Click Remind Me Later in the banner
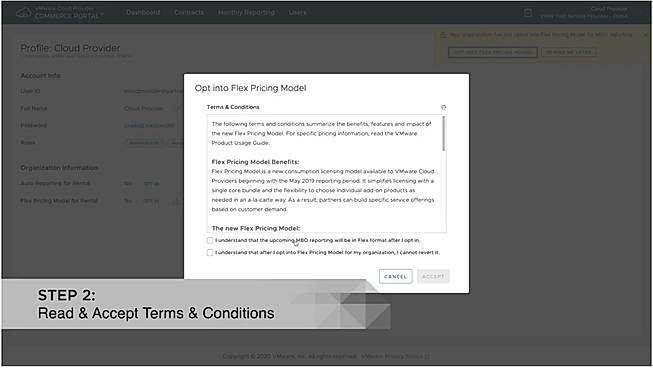This screenshot has height=368, width=653. [x=568, y=52]
